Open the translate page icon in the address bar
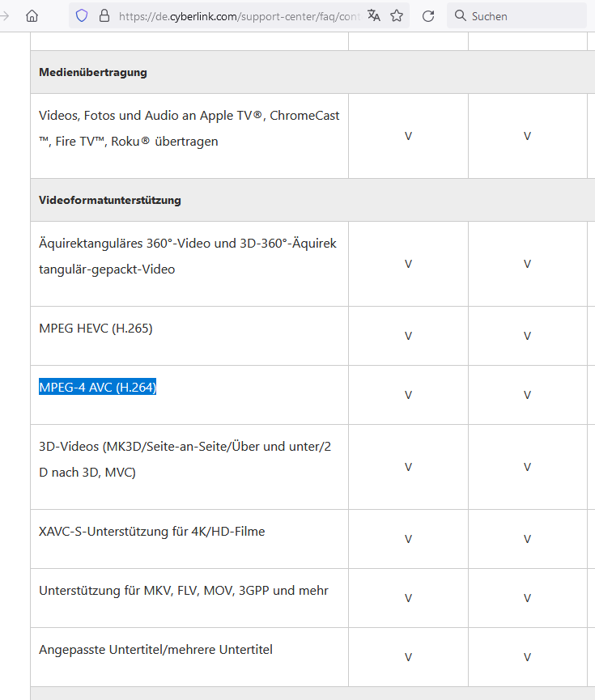This screenshot has width=595, height=700. point(374,16)
